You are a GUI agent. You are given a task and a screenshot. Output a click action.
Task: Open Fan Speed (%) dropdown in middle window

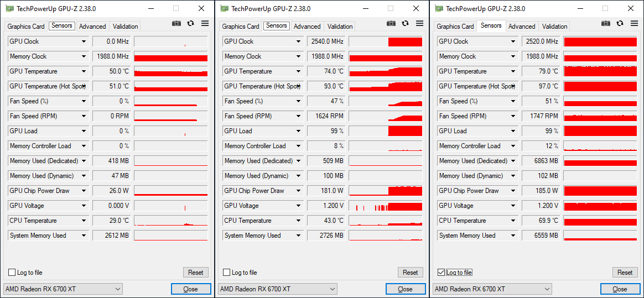299,101
